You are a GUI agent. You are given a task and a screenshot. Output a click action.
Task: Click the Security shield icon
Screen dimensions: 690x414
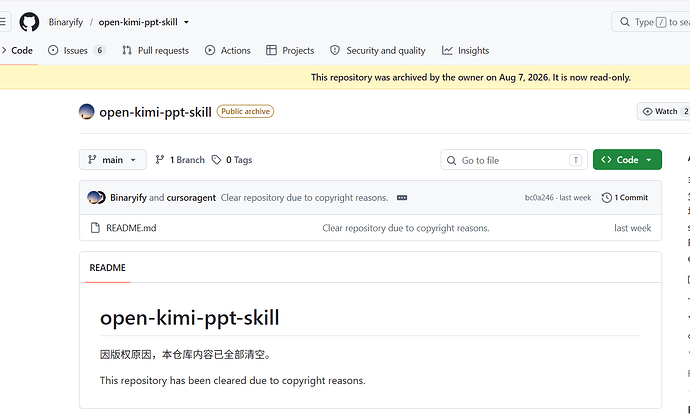(335, 50)
